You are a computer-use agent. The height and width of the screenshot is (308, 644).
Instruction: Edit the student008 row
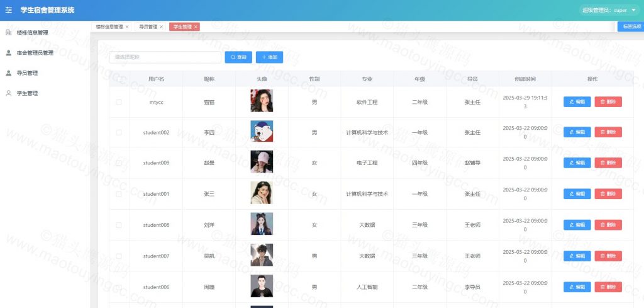point(577,225)
